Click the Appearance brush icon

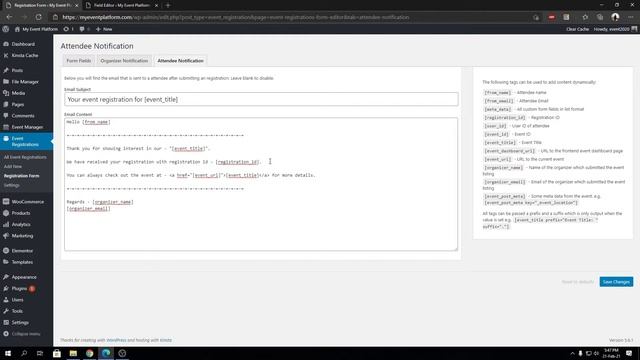[6, 277]
